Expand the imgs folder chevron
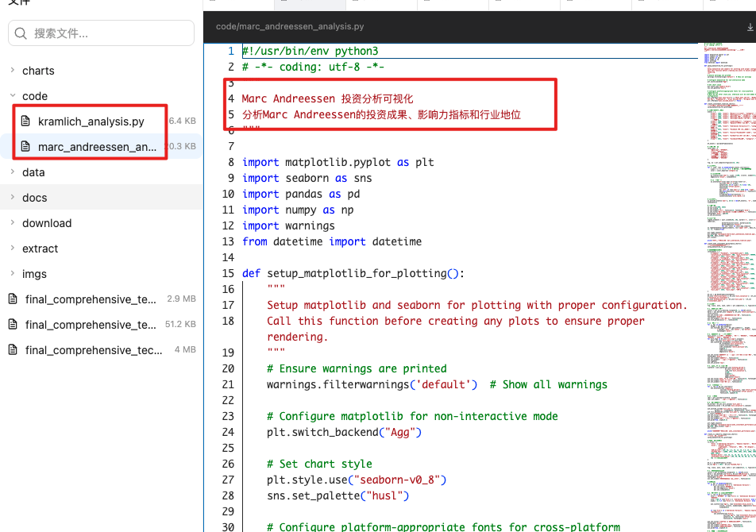 (x=12, y=274)
